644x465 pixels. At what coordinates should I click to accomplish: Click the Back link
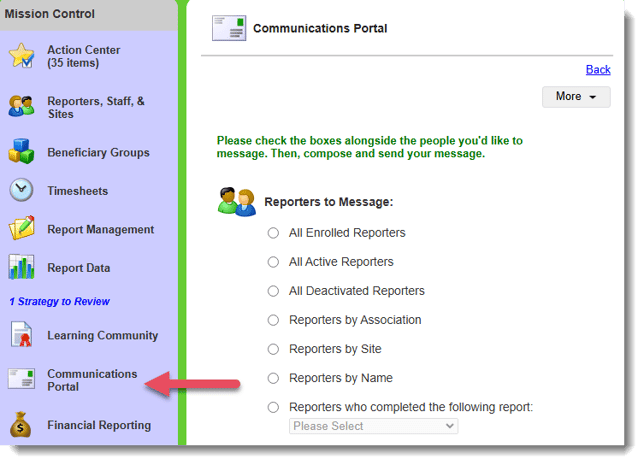coord(597,69)
